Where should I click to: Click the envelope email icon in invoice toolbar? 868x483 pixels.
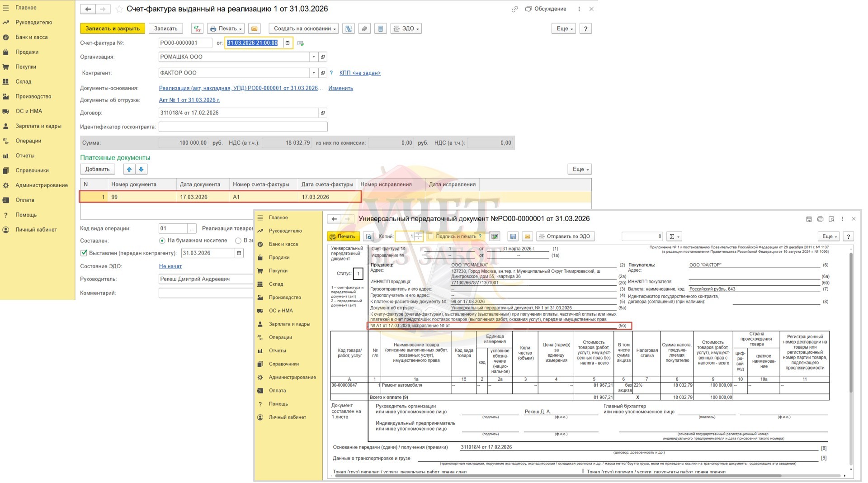255,28
